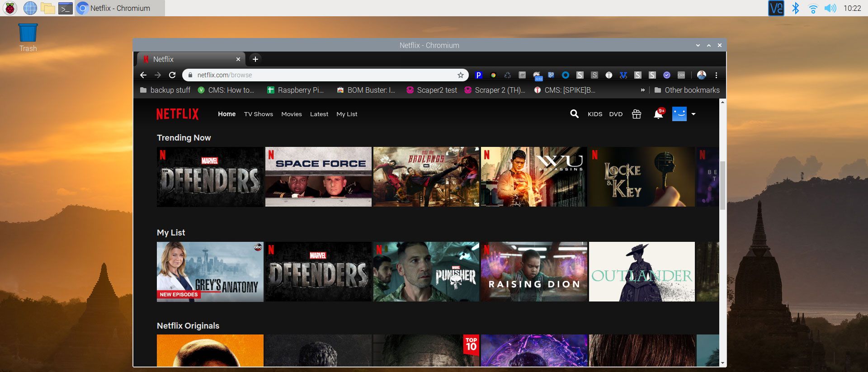Viewport: 868px width, 372px height.
Task: Open Grey's Anatomy in My List
Action: [x=210, y=272]
